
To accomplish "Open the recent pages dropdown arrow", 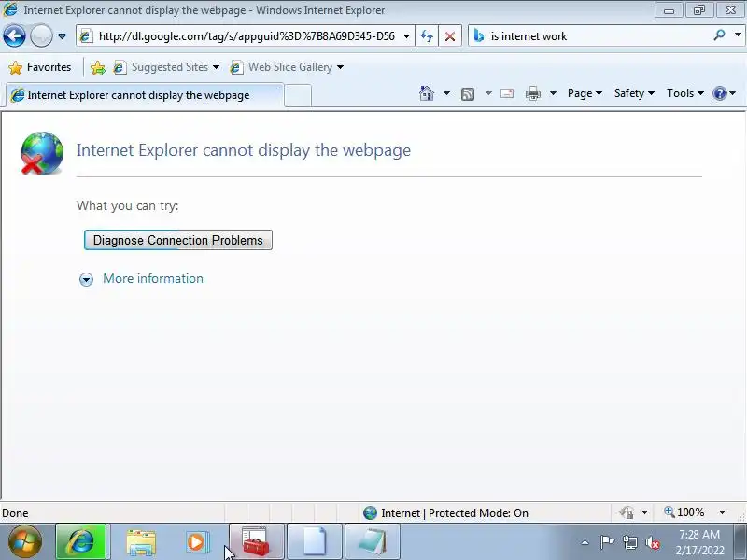I will coord(62,36).
